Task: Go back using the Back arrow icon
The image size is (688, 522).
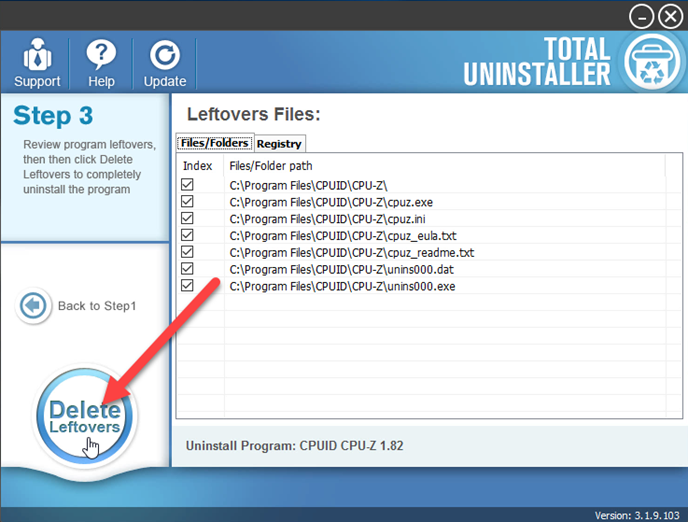Action: (x=33, y=305)
